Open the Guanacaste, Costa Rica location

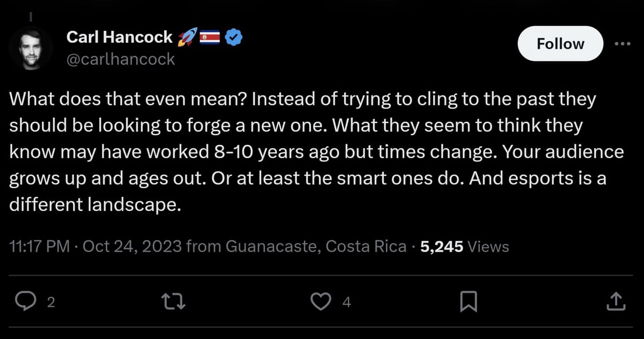[x=316, y=246]
